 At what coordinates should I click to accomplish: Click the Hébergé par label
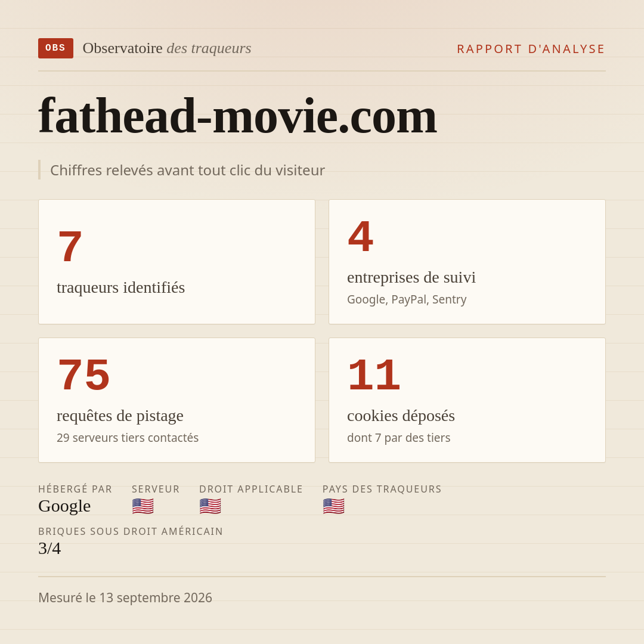75,489
